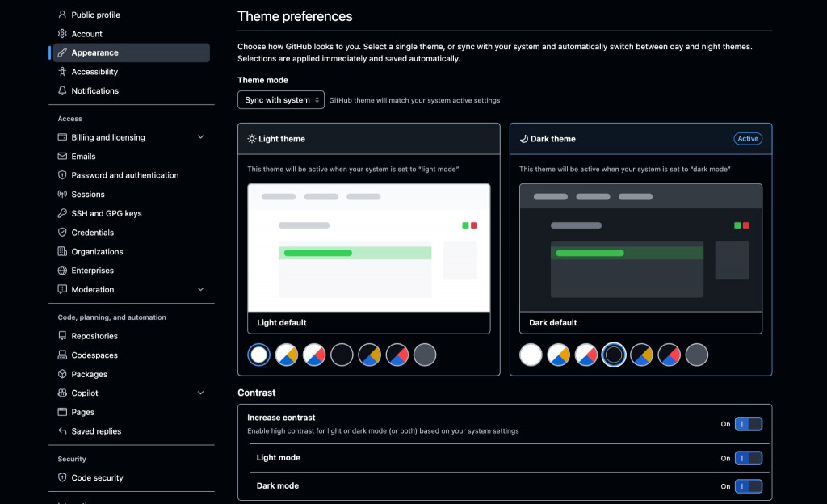The width and height of the screenshot is (827, 504).
Task: Click the Enterprises sidebar text
Action: [92, 271]
